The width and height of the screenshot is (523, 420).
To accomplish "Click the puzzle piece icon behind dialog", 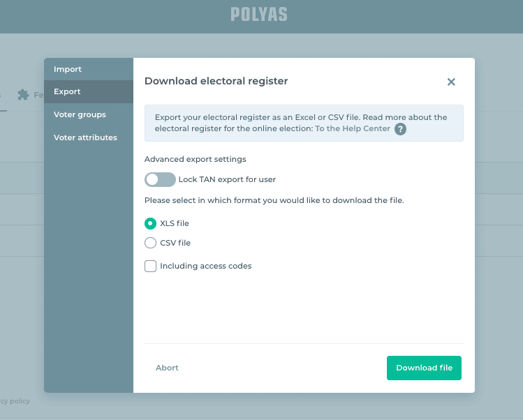I will (x=23, y=94).
